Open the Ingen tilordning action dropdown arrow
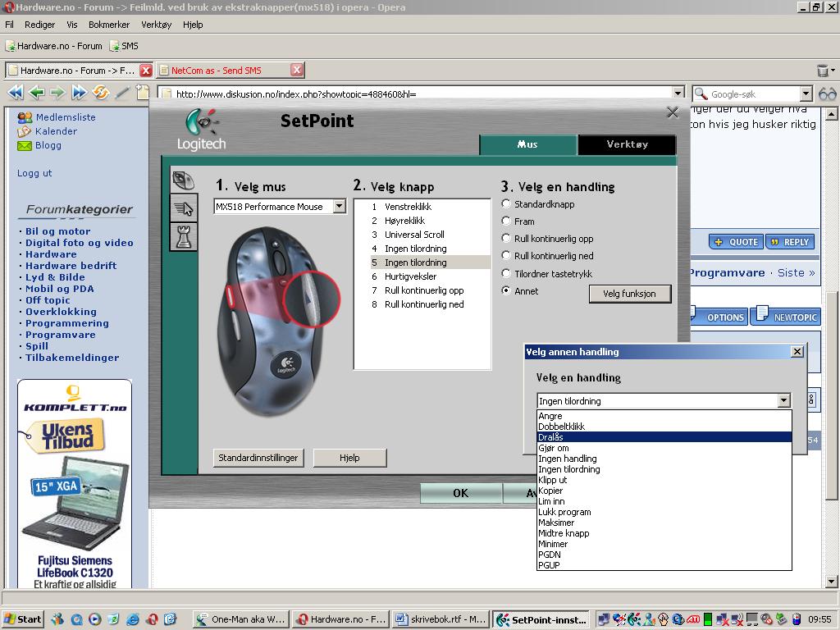840x630 pixels. tap(783, 400)
